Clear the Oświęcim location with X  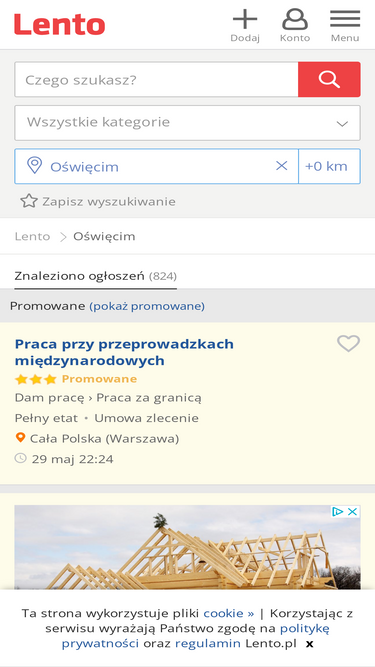tap(281, 166)
